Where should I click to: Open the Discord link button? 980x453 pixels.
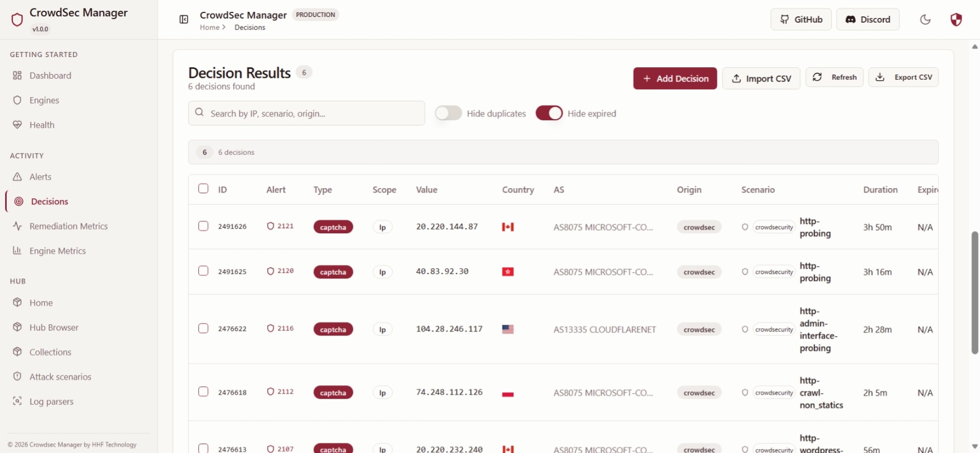[x=868, y=19]
